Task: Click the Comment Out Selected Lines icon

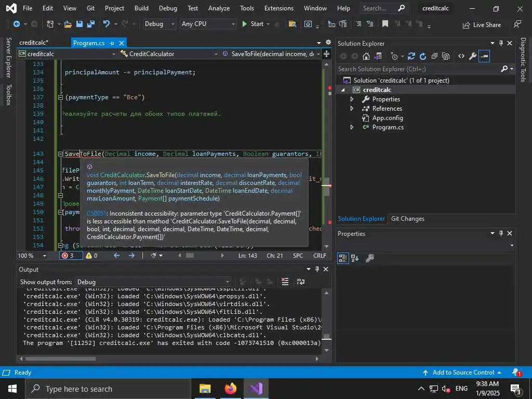Action: coord(358,24)
